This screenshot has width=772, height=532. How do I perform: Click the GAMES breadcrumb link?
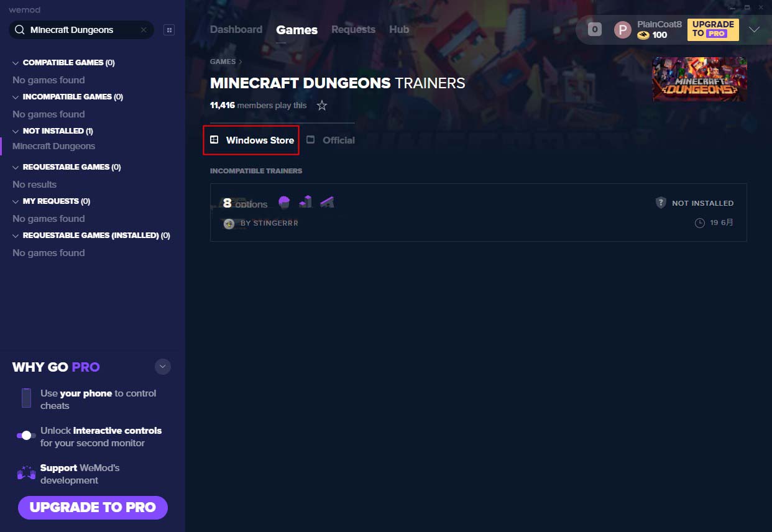pyautogui.click(x=223, y=62)
